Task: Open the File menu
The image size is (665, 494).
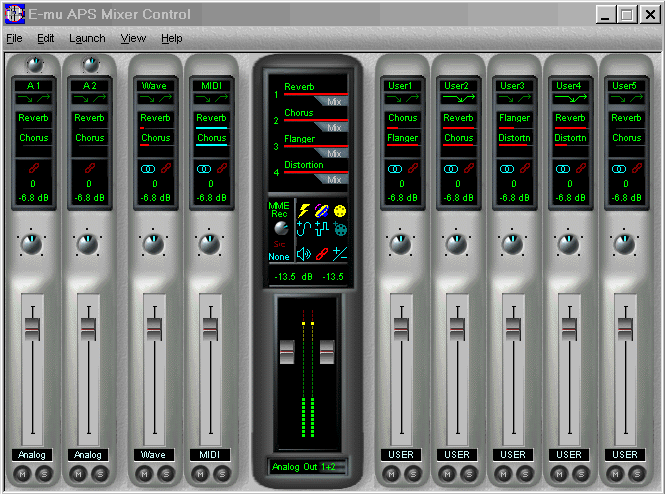Action: 14,38
